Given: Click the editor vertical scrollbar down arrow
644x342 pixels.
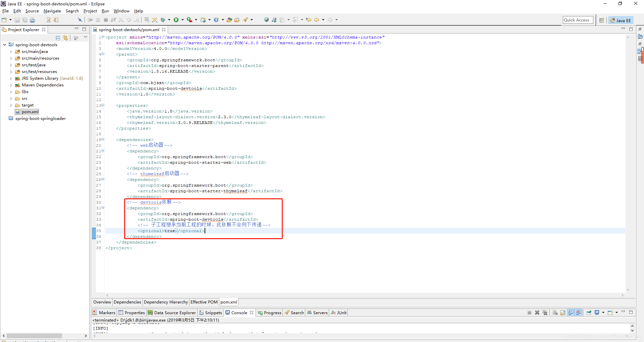Looking at the screenshot, I should coord(628,290).
